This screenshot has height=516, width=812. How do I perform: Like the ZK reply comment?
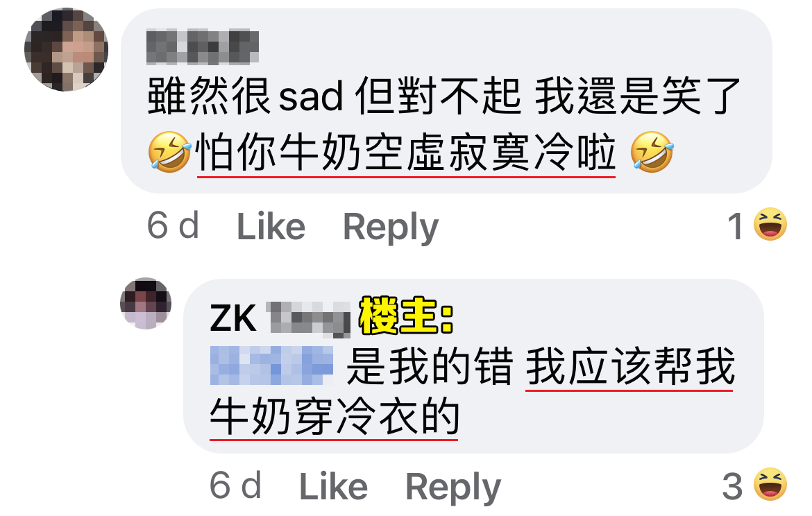pos(334,486)
